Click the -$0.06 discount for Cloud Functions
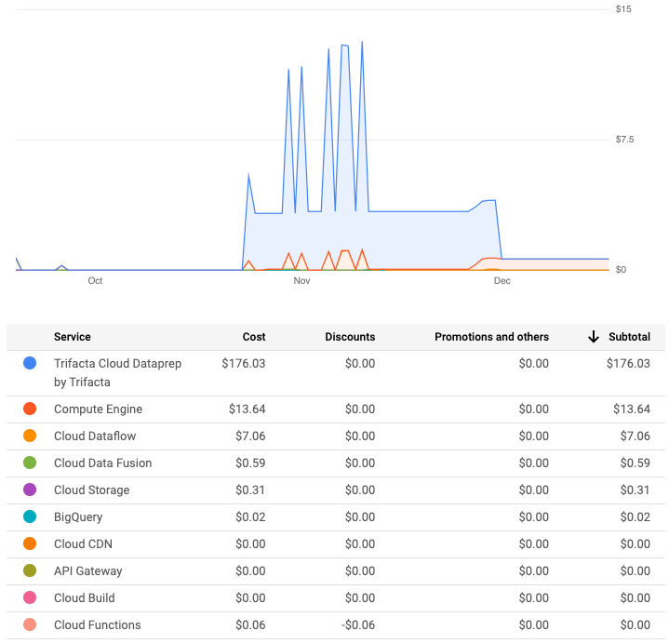 [358, 624]
